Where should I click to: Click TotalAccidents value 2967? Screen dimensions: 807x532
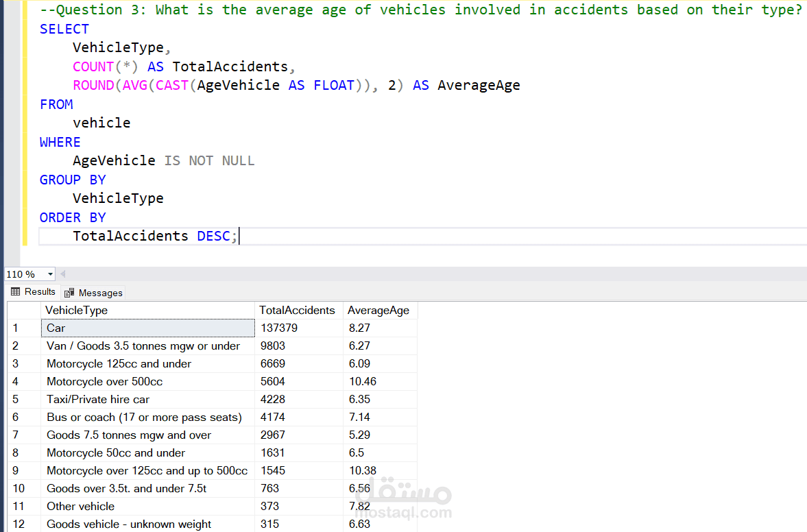point(299,435)
